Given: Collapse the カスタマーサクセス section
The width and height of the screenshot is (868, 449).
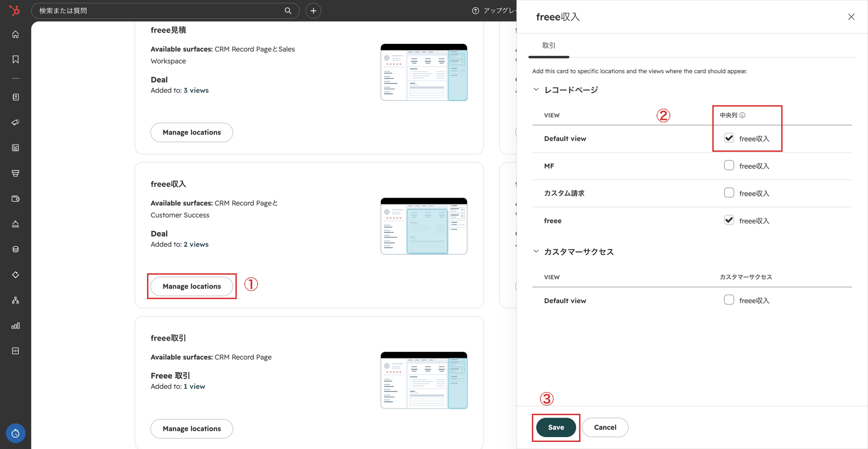Looking at the screenshot, I should click(536, 251).
